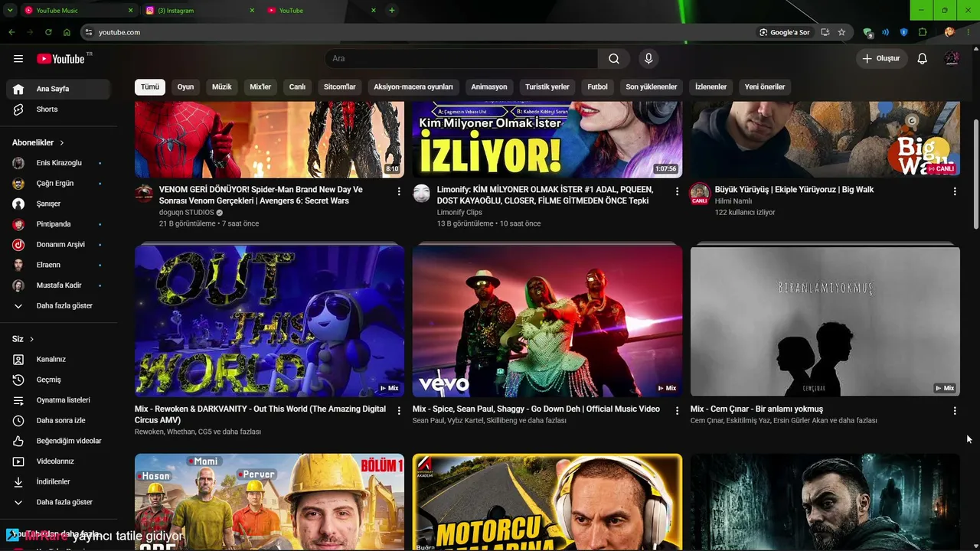The image size is (980, 551).
Task: Select the Animasyon filter chip
Action: coord(489,87)
